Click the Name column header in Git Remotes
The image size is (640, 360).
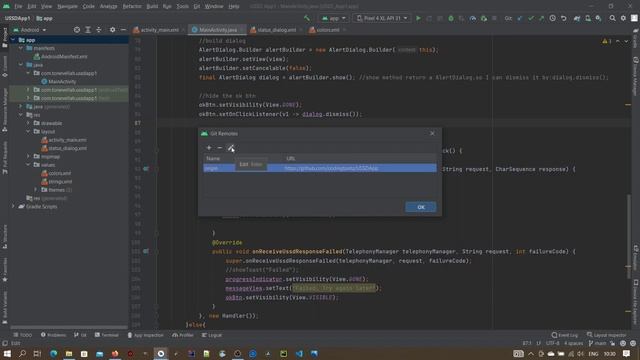[x=213, y=158]
